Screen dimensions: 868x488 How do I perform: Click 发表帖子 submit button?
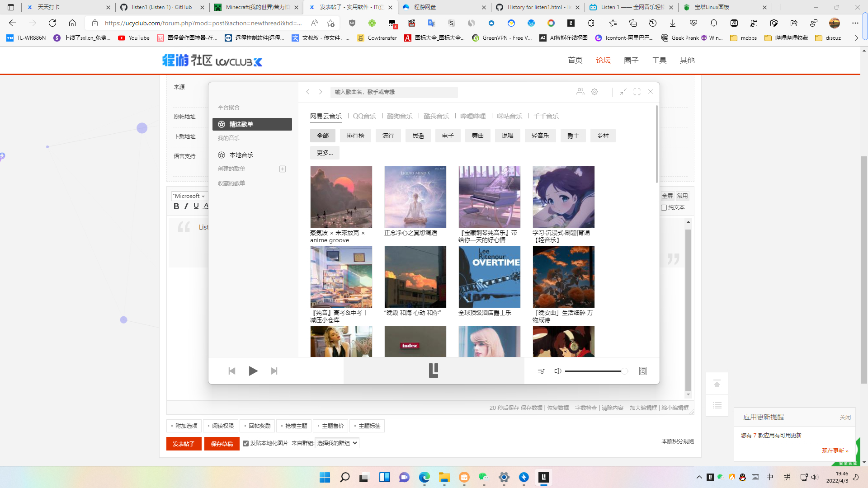pos(184,444)
